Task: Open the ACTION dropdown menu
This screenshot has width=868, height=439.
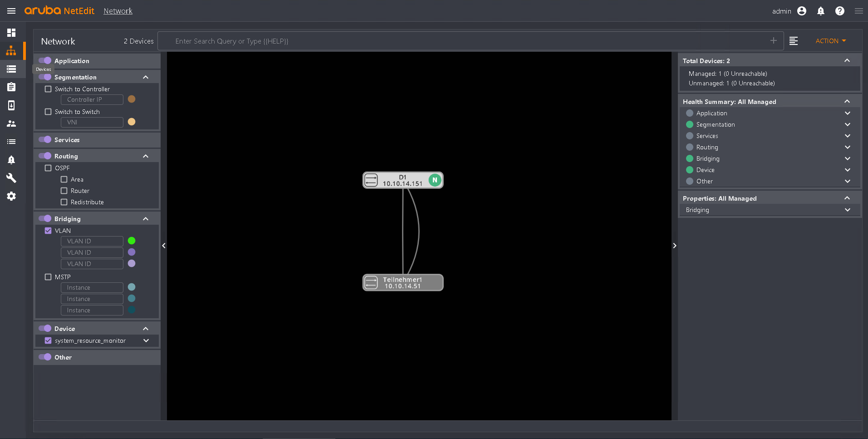Action: pos(830,41)
